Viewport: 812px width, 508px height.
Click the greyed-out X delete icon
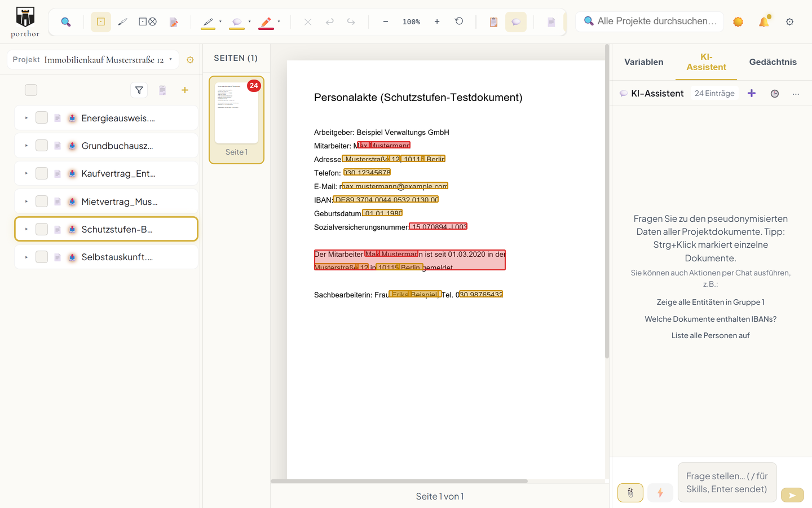pos(308,22)
